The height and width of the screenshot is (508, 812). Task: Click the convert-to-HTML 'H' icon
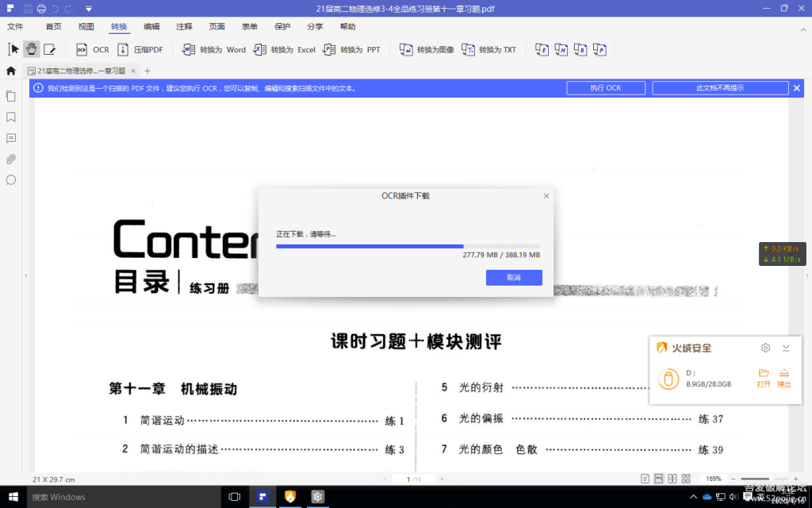coord(561,50)
